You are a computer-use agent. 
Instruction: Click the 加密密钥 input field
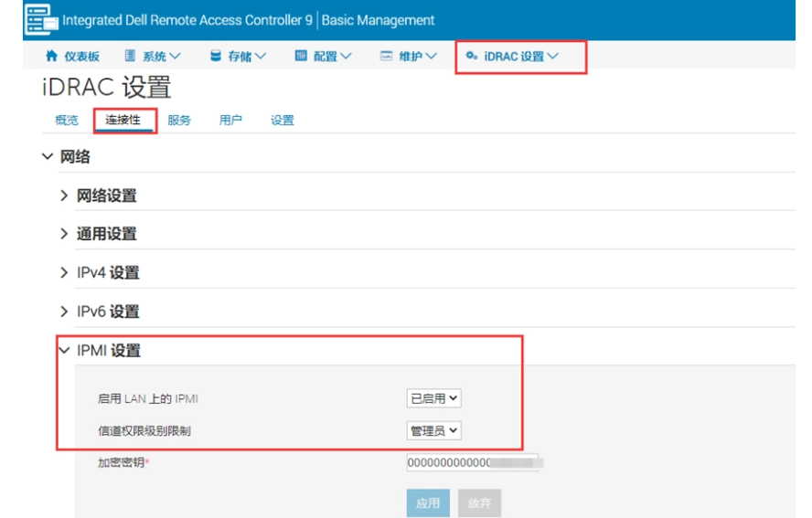472,462
